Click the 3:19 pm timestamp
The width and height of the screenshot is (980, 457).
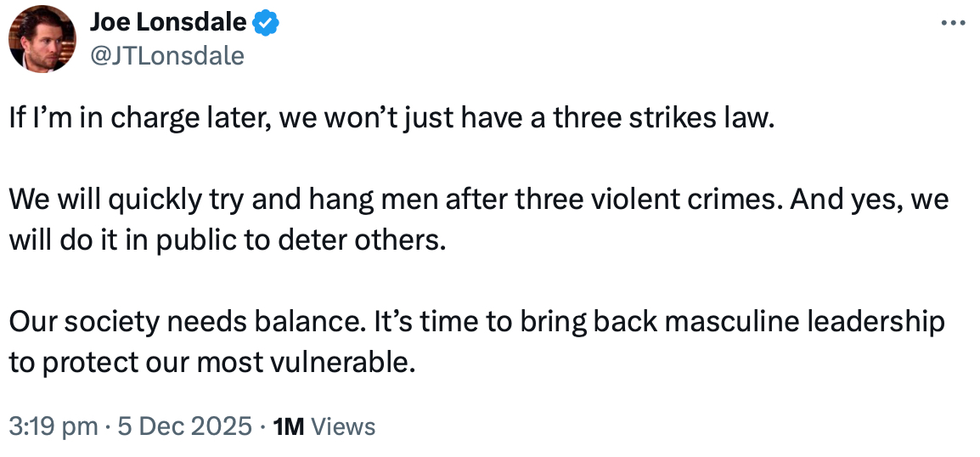click(x=54, y=426)
